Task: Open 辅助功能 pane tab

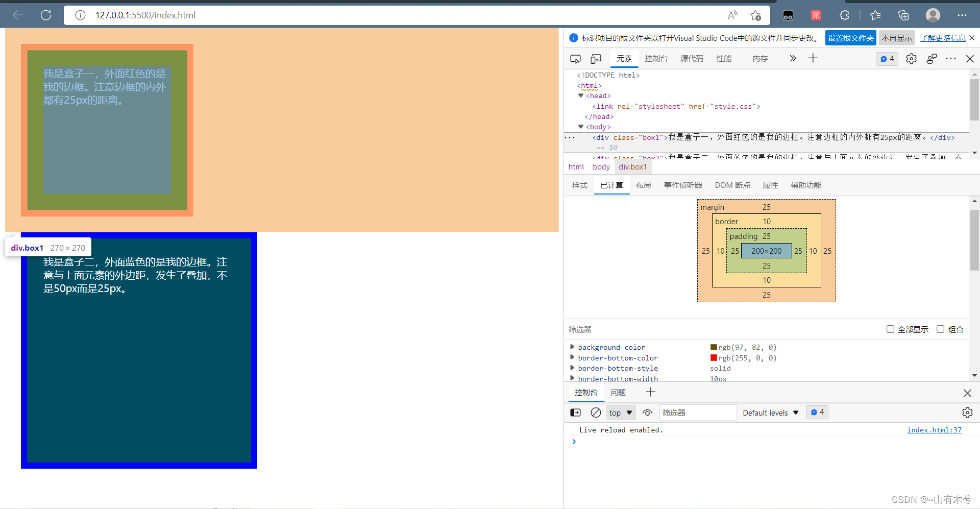Action: point(806,185)
